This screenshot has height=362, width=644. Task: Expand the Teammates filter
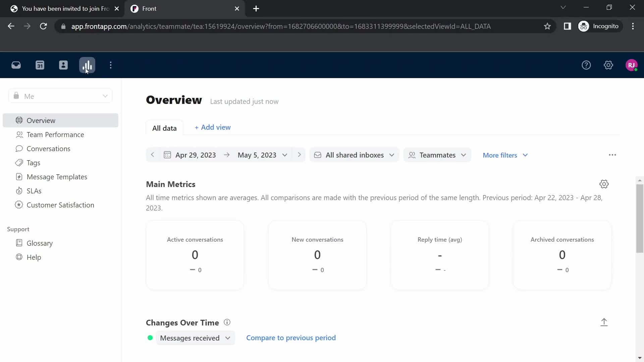coord(437,155)
